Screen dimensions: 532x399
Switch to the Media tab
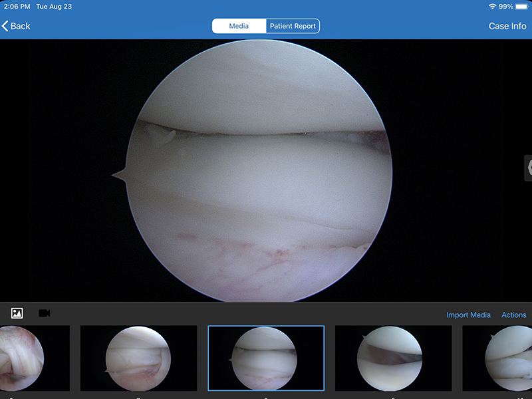pos(239,26)
